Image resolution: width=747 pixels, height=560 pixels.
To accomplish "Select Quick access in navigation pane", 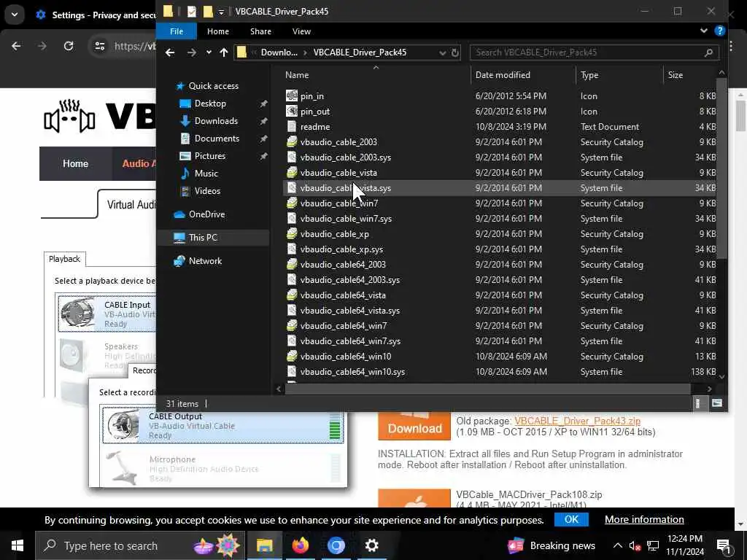I will click(x=214, y=86).
